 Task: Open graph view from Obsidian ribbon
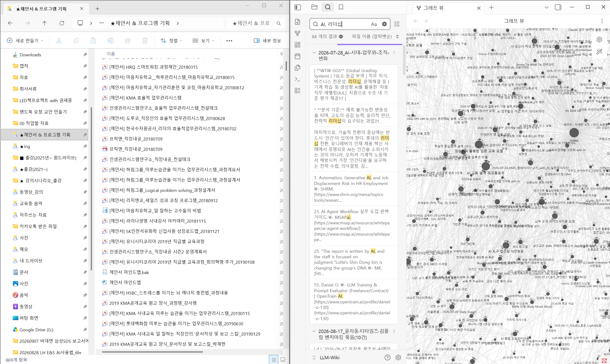click(297, 33)
